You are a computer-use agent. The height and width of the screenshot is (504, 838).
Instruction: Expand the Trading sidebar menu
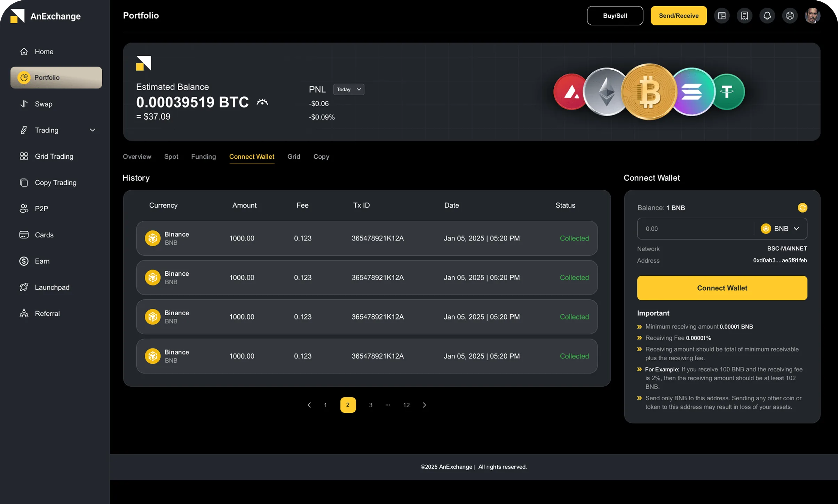(92, 130)
